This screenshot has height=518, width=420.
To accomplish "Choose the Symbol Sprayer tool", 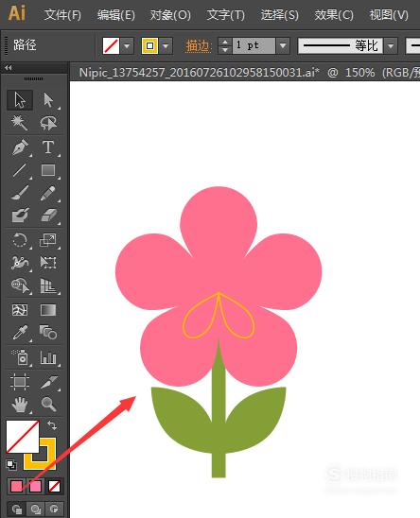I will point(20,356).
